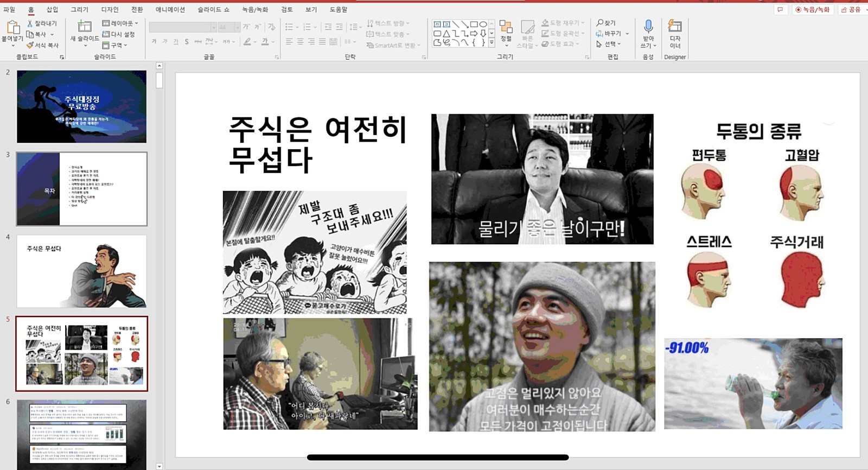Add a new slide with the 새 슬라이드 icon
The width and height of the screenshot is (868, 470).
(85, 26)
